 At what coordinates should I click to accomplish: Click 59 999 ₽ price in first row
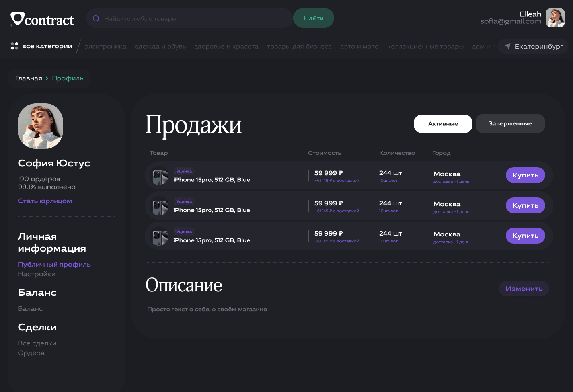tap(329, 173)
